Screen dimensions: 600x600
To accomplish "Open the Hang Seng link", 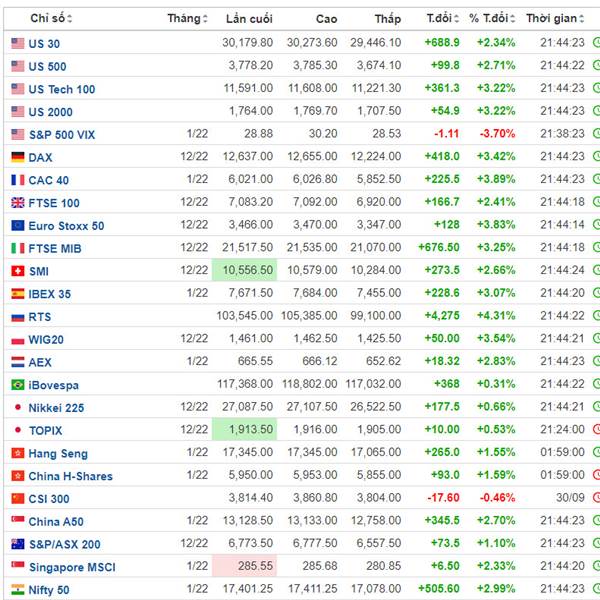I will pyautogui.click(x=58, y=453).
